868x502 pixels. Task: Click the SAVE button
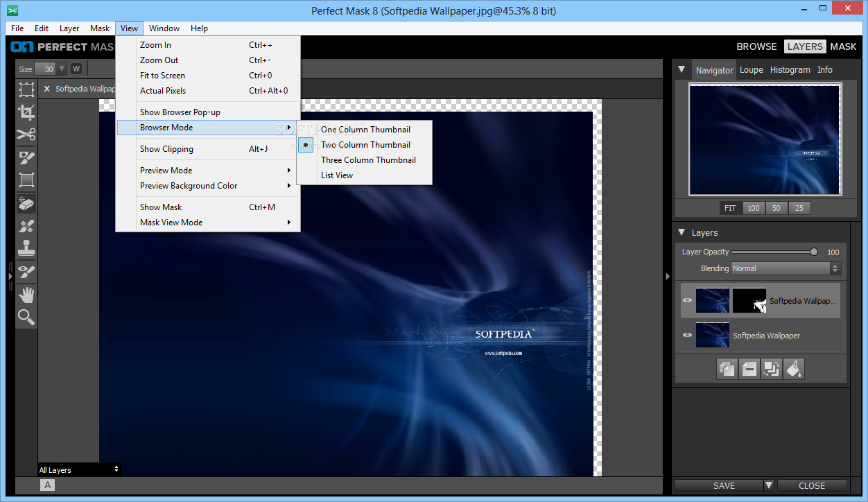pos(719,485)
